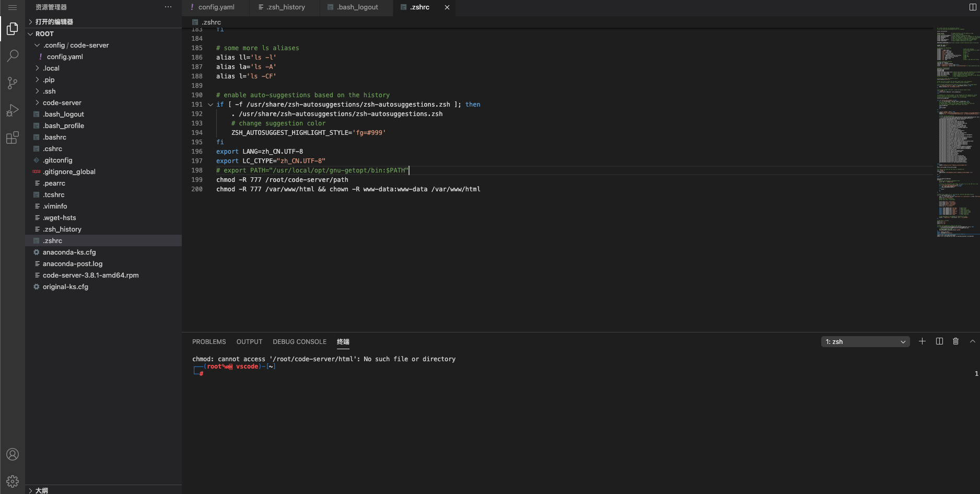The height and width of the screenshot is (494, 980).
Task: Open anaconda-ks.cfg file
Action: pos(103,252)
